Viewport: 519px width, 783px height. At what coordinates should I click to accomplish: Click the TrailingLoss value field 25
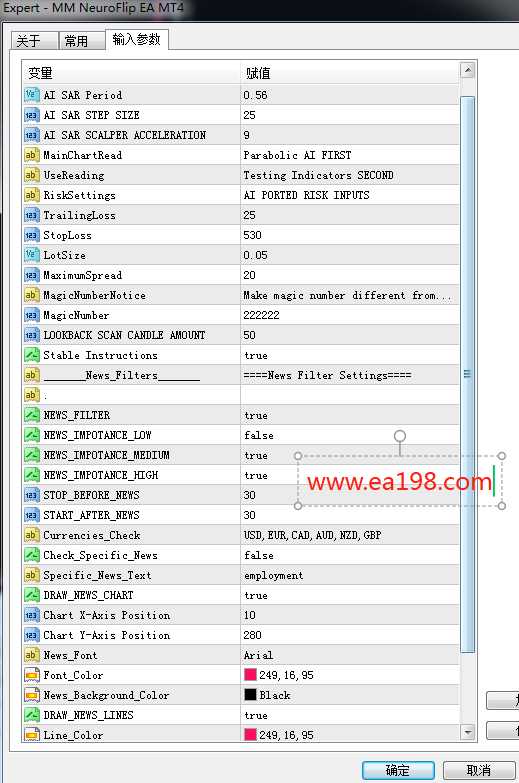(x=350, y=215)
